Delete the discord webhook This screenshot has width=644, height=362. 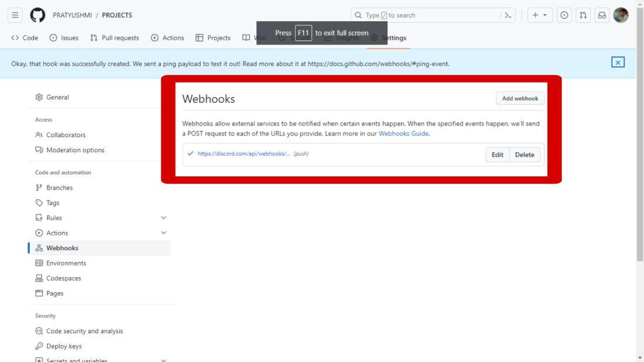[x=525, y=155]
